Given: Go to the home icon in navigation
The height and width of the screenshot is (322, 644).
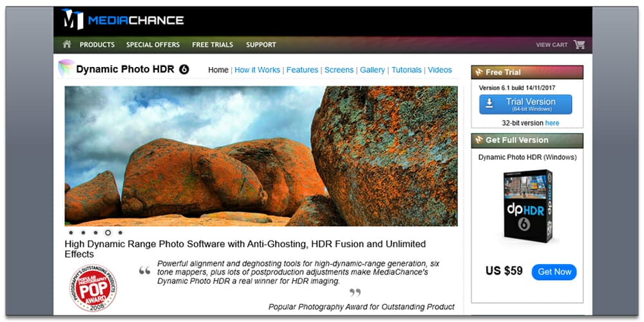Looking at the screenshot, I should [x=66, y=44].
